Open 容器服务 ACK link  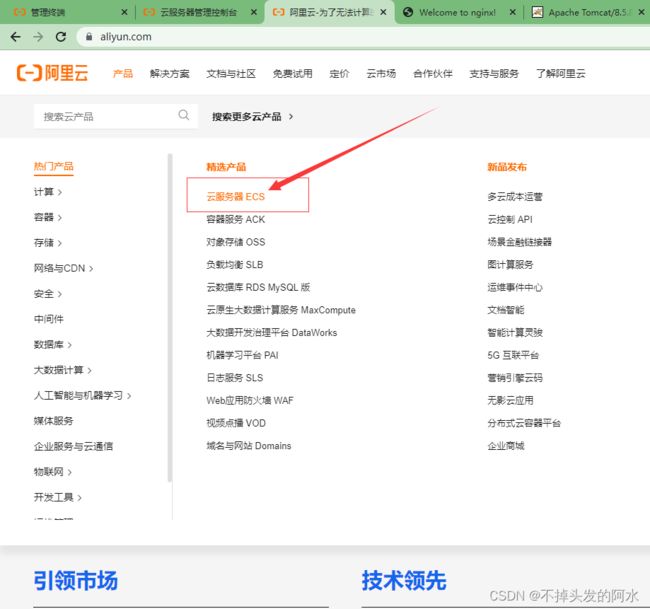(235, 219)
